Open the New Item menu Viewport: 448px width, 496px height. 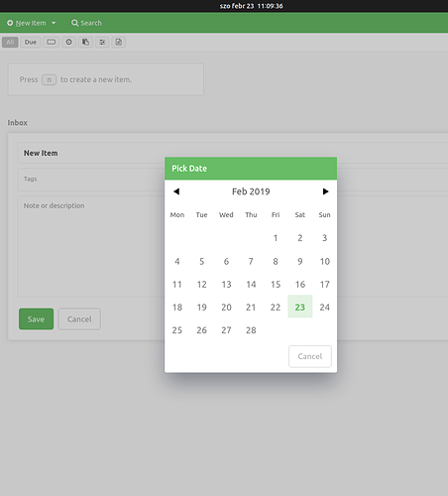tap(31, 23)
